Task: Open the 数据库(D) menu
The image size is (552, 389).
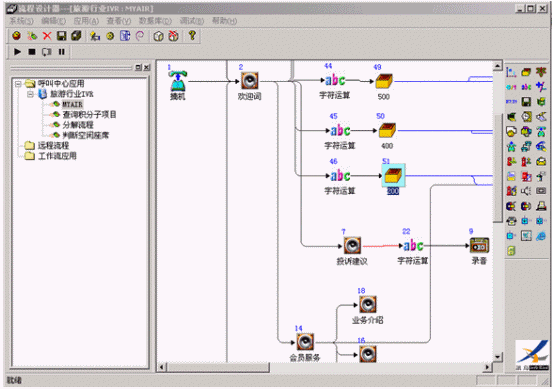Action: pos(155,21)
